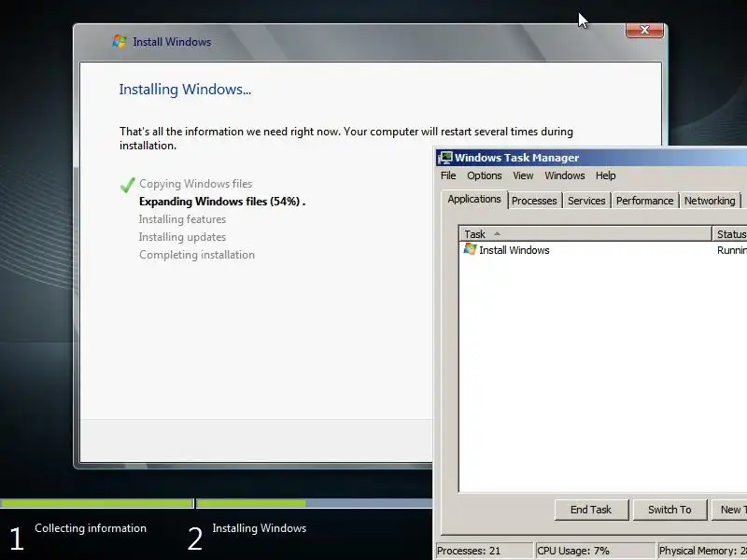Click the Windows Task Manager title text
747x560 pixels.
(x=516, y=158)
